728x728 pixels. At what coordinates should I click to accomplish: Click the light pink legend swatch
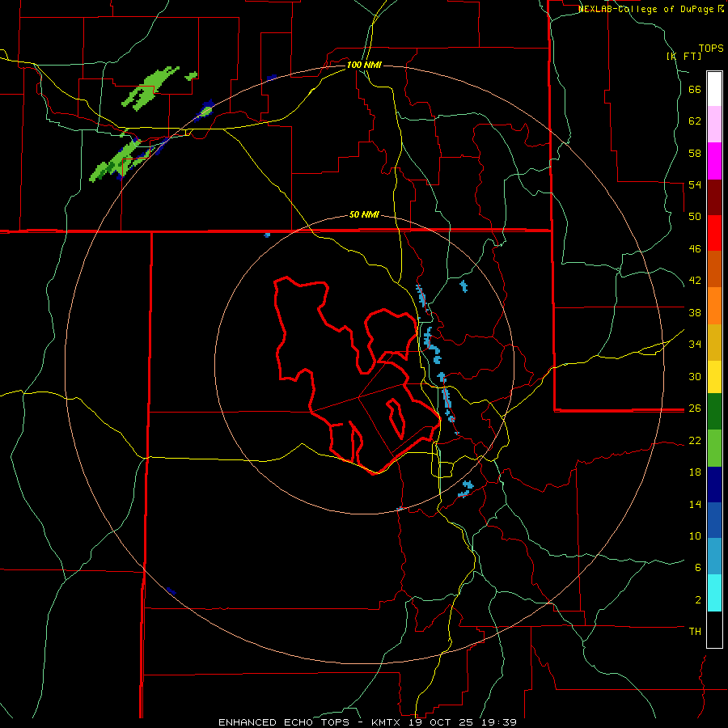click(714, 125)
